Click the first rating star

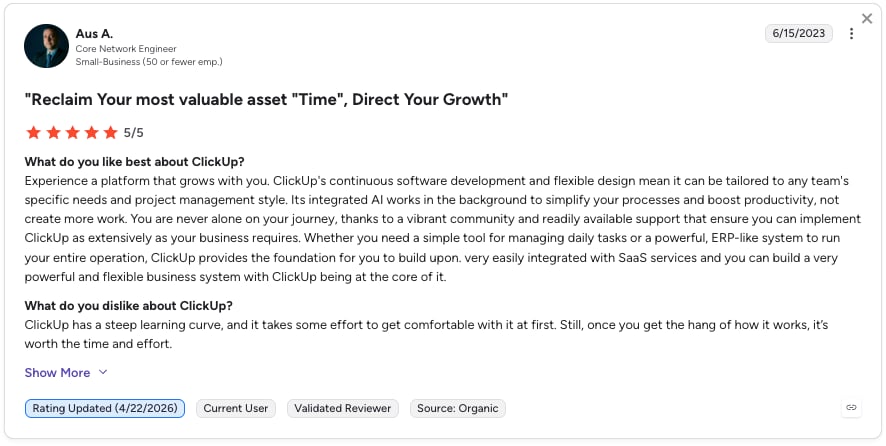tap(34, 133)
